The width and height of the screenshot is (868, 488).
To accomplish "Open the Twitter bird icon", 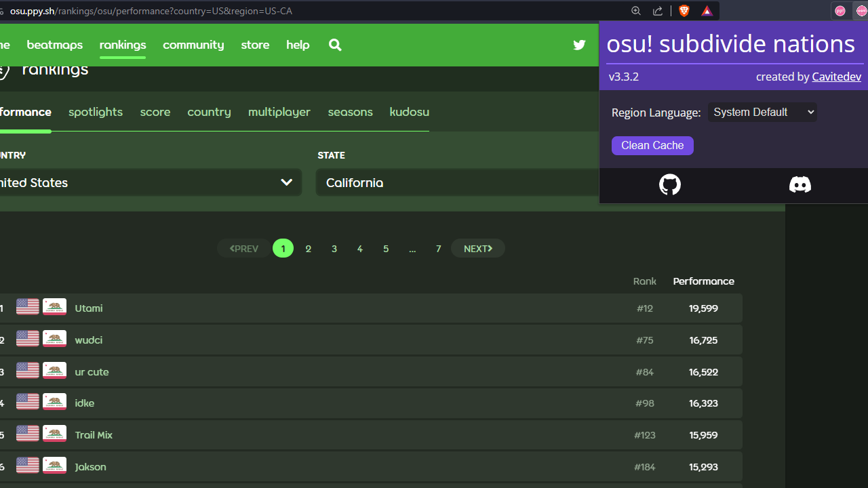I will [x=579, y=45].
